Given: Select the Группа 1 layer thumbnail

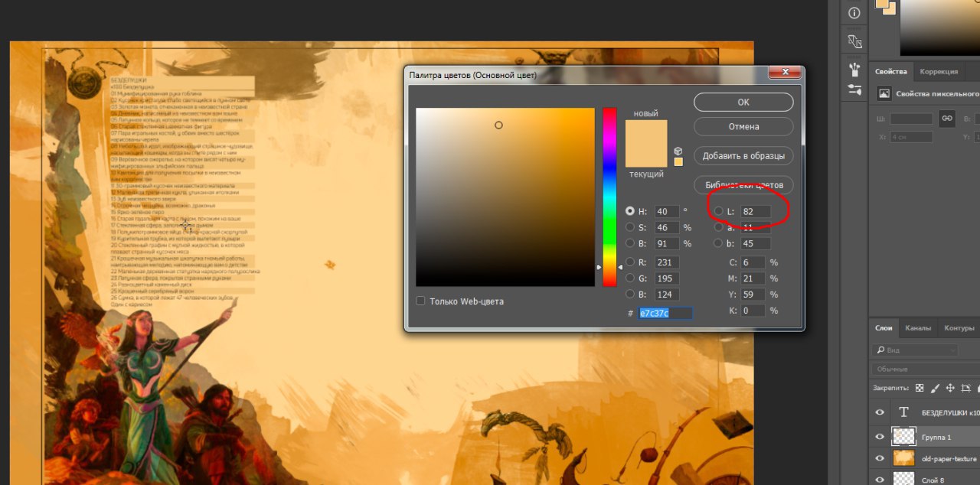Looking at the screenshot, I should coord(903,436).
